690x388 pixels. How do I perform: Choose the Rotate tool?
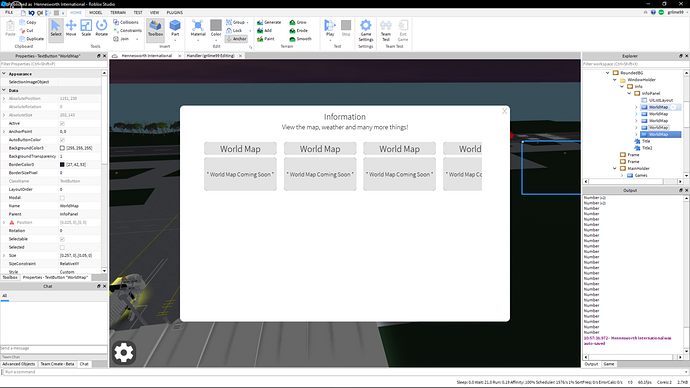(102, 28)
